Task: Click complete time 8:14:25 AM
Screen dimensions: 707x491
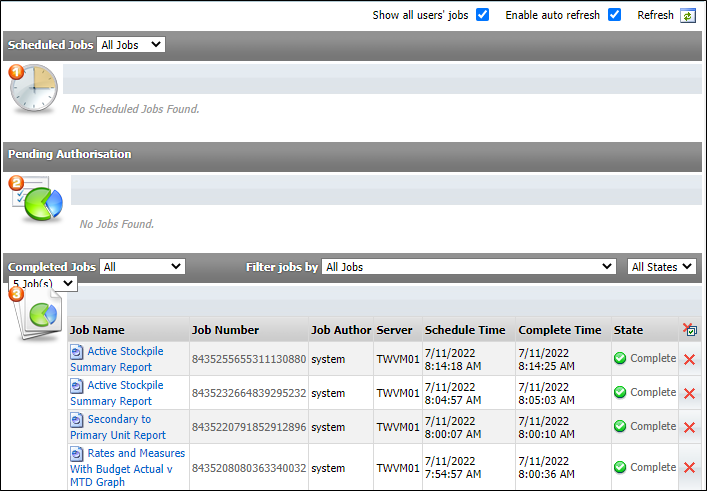Action: pos(546,366)
